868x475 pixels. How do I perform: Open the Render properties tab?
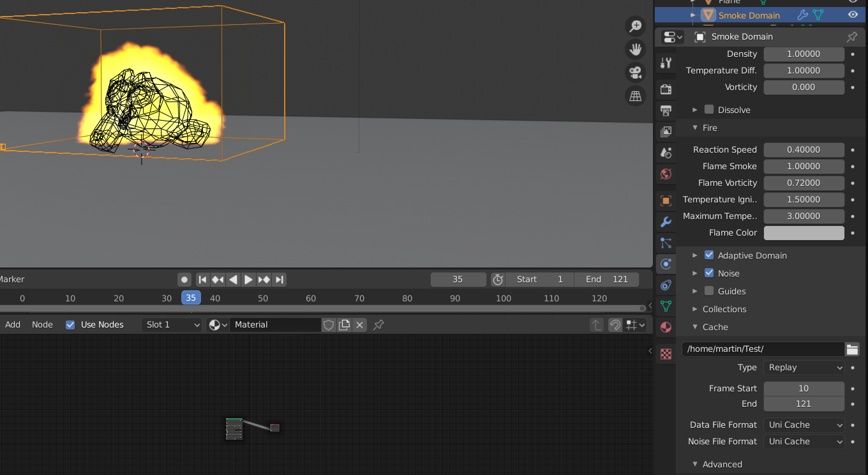coord(666,89)
